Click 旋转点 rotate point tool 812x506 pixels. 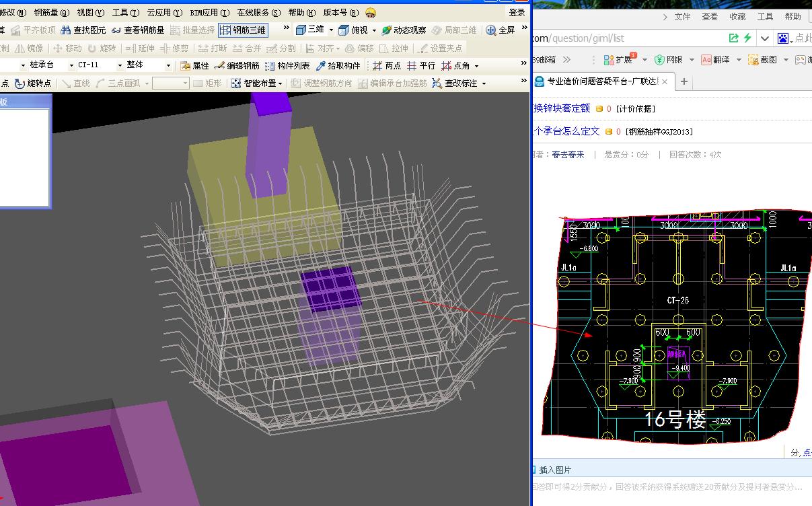point(33,83)
